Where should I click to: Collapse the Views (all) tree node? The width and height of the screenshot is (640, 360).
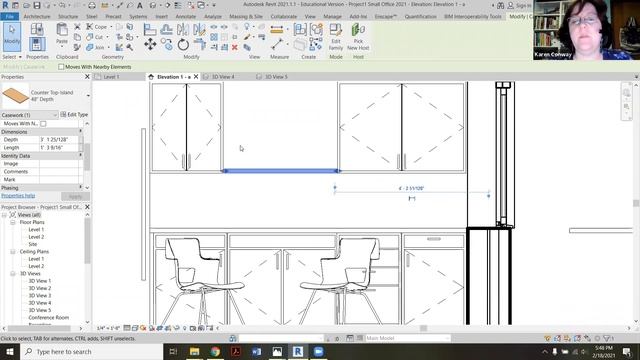click(x=4, y=215)
